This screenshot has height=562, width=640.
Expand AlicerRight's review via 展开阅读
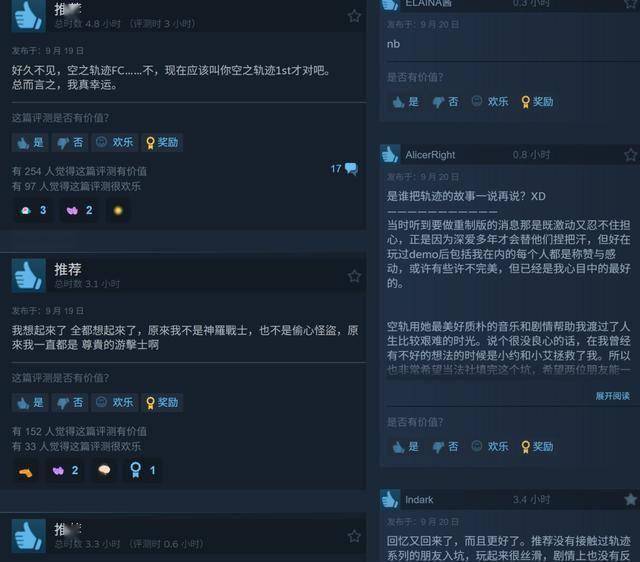click(612, 396)
